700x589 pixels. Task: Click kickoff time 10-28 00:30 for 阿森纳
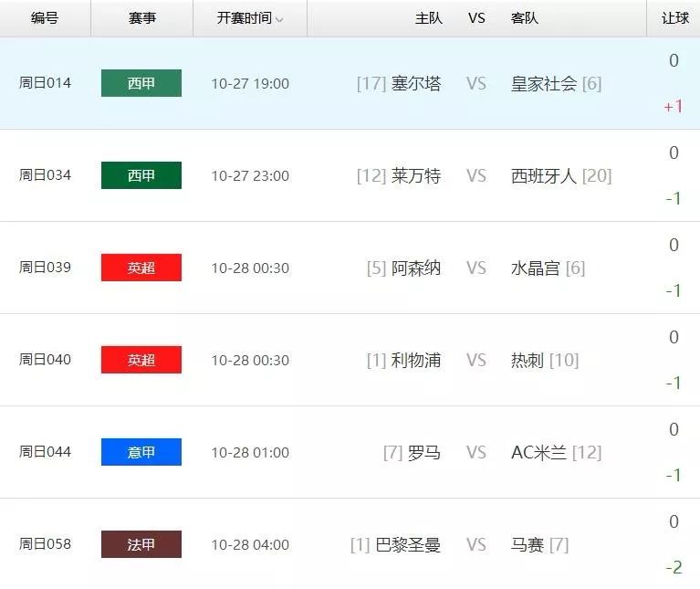tap(250, 268)
